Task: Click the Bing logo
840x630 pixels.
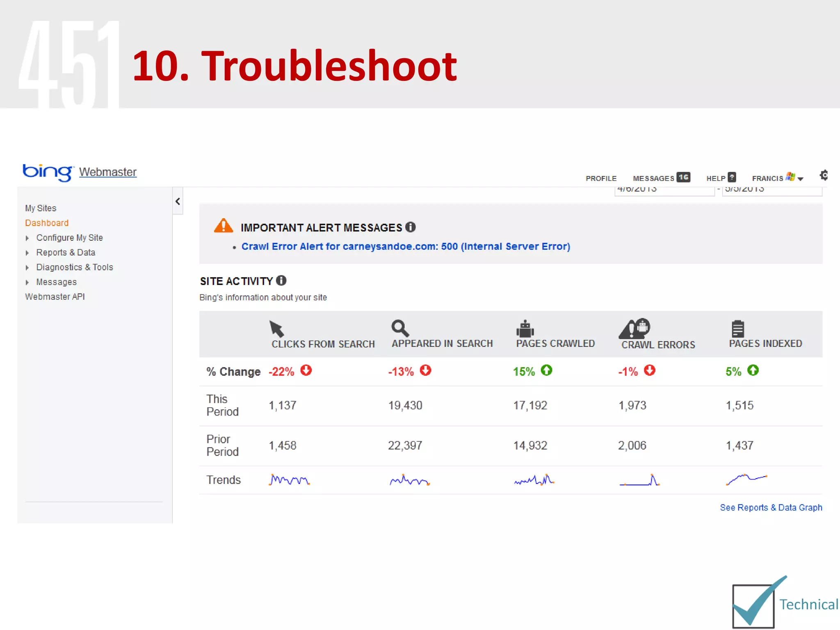Action: coord(48,172)
